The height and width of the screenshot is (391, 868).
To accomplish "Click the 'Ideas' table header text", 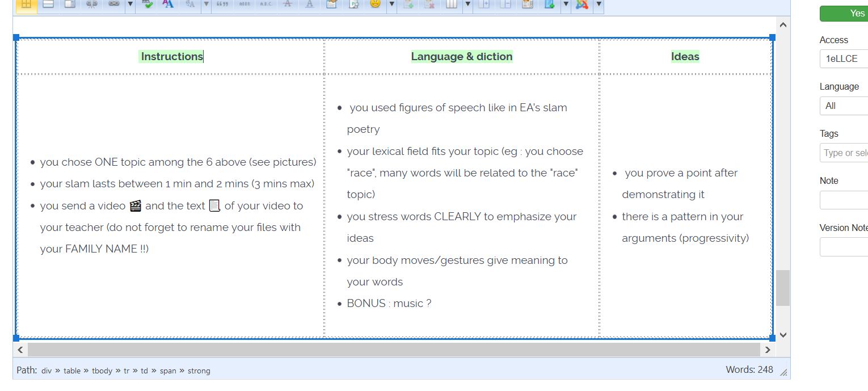I will pyautogui.click(x=685, y=56).
